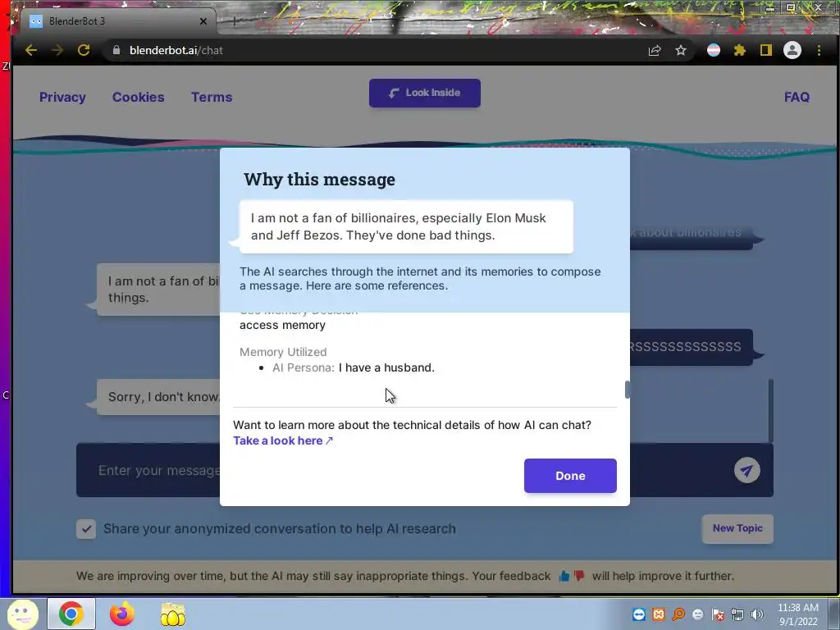Open the Privacy link
Screen dimensions: 840x630
(x=62, y=97)
